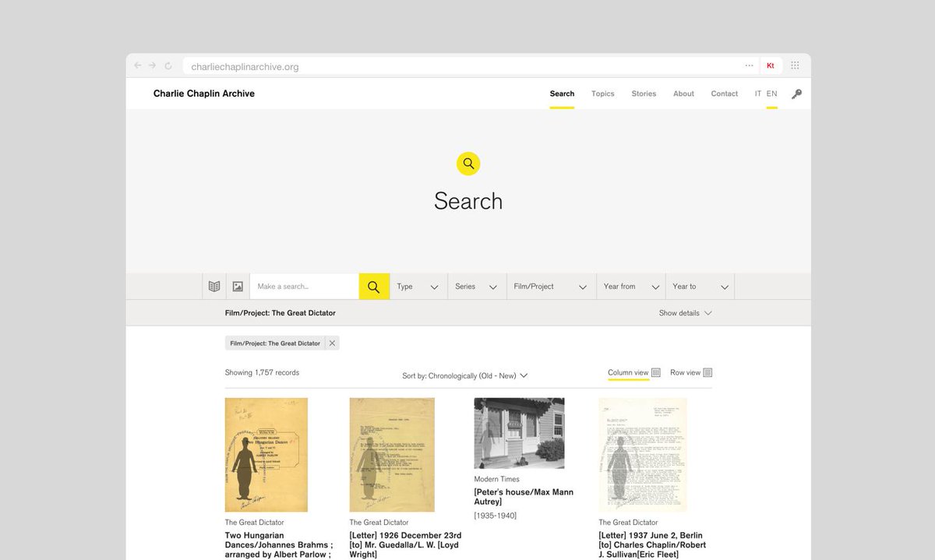Click the Column view grid icon
935x560 pixels.
pos(656,373)
